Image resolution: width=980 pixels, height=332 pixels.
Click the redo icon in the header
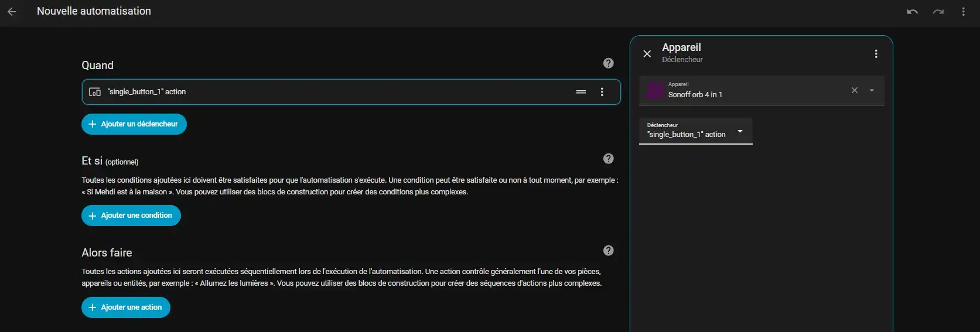(x=938, y=12)
